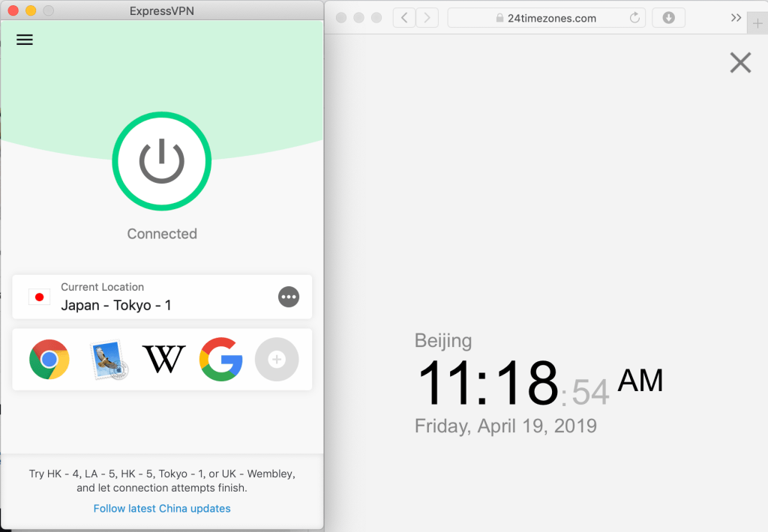This screenshot has height=532, width=768.
Task: Open the ExpressVPN hamburger menu
Action: [x=25, y=40]
